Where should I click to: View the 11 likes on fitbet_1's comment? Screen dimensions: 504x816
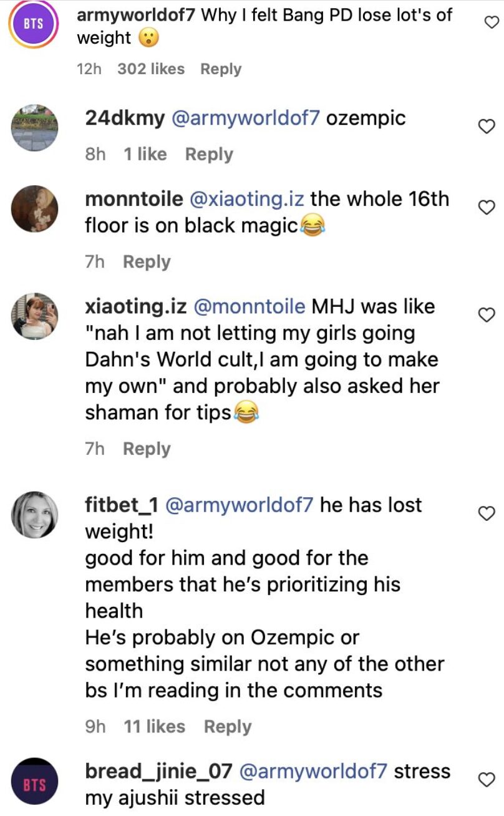(154, 726)
